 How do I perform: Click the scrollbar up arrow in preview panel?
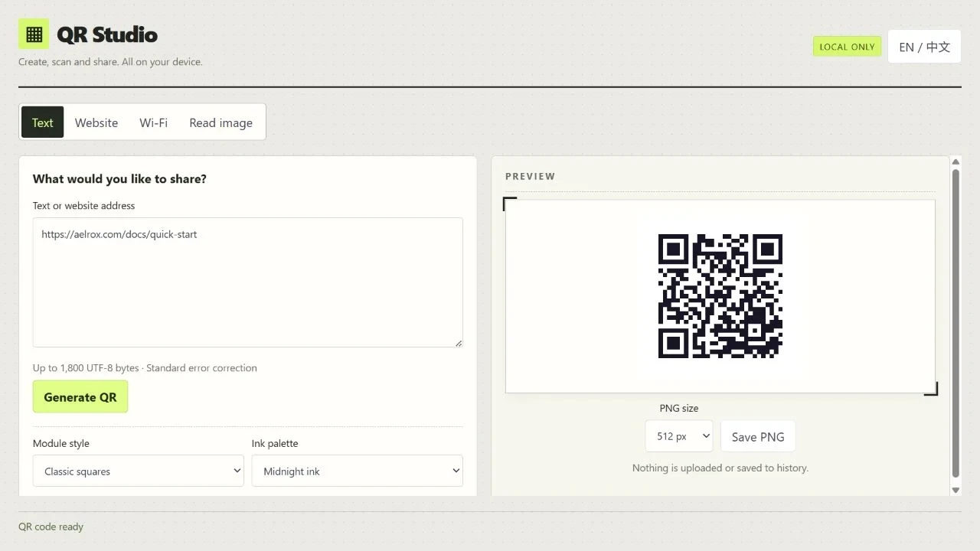(955, 161)
